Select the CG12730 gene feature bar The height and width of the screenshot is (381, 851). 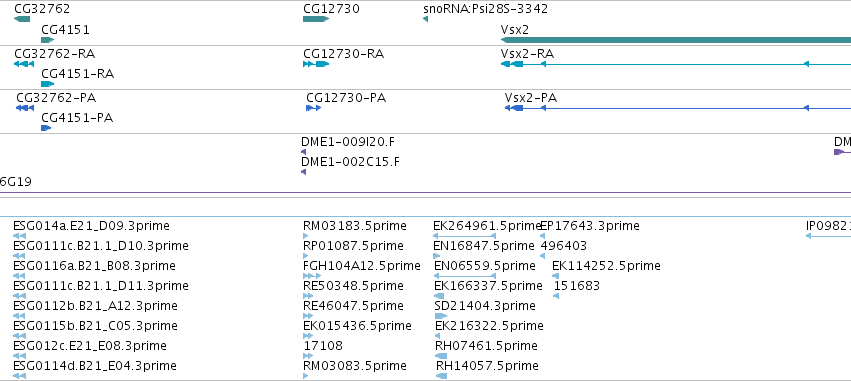(316, 20)
